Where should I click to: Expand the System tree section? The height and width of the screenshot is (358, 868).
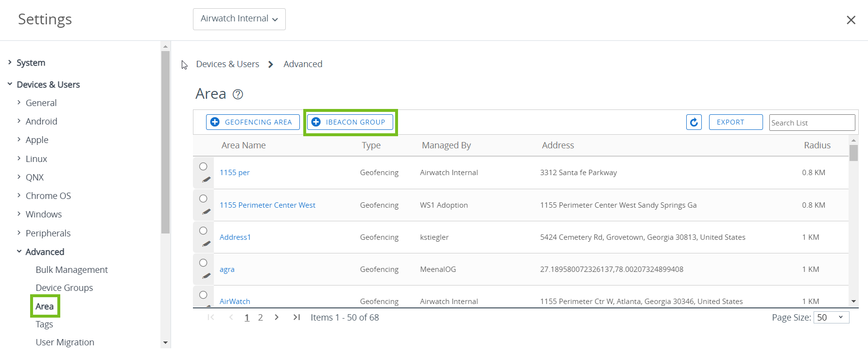point(10,62)
